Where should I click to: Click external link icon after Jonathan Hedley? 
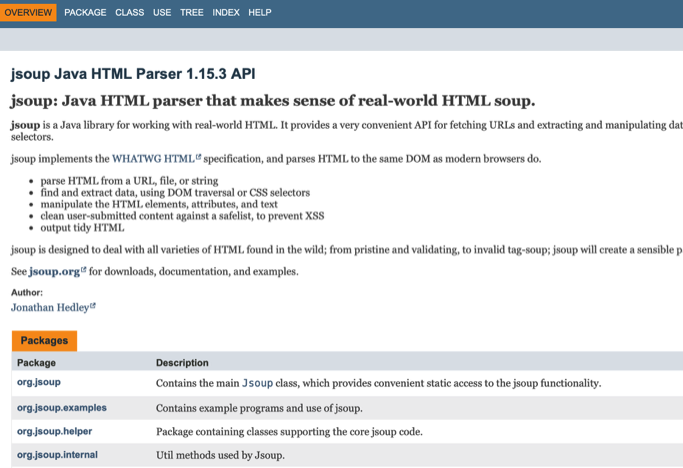pos(92,306)
